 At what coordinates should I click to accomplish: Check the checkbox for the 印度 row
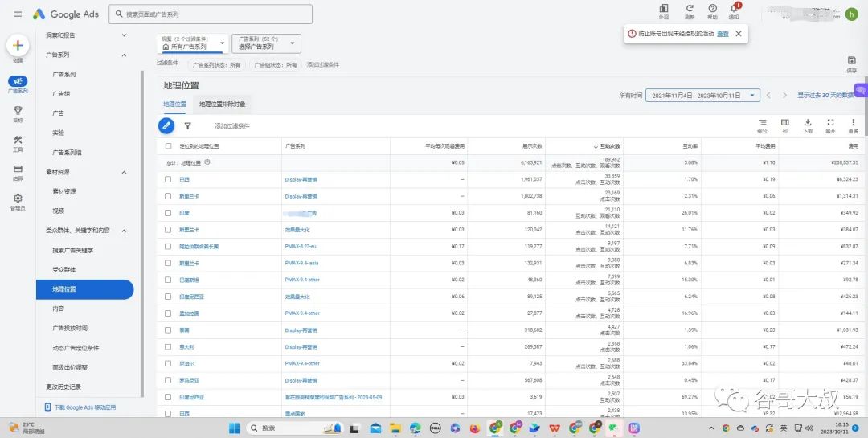[x=168, y=213]
